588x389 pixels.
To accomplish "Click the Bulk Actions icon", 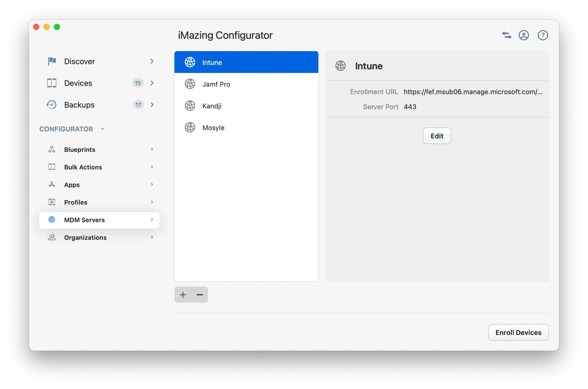I will coord(52,167).
